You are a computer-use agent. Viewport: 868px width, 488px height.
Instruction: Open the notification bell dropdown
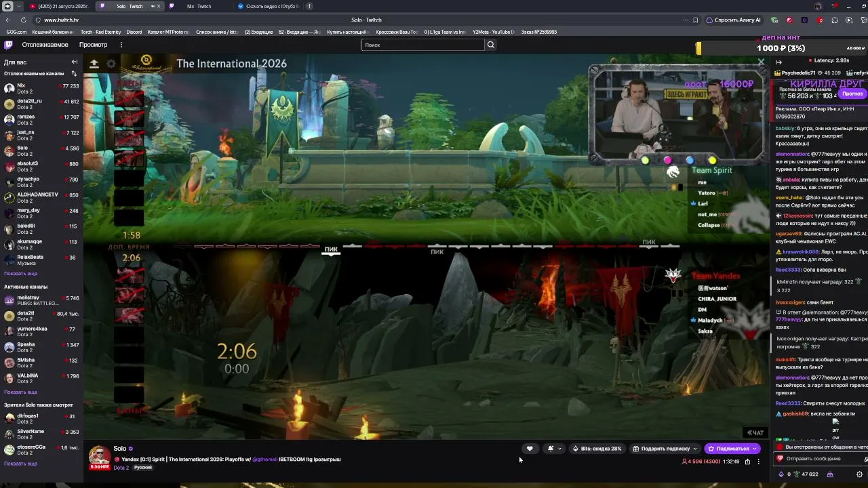tap(554, 449)
